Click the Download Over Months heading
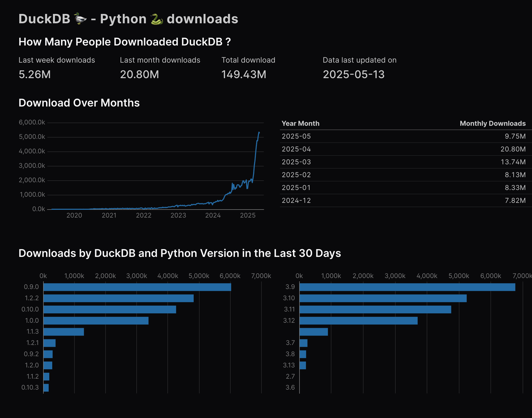 pos(79,103)
